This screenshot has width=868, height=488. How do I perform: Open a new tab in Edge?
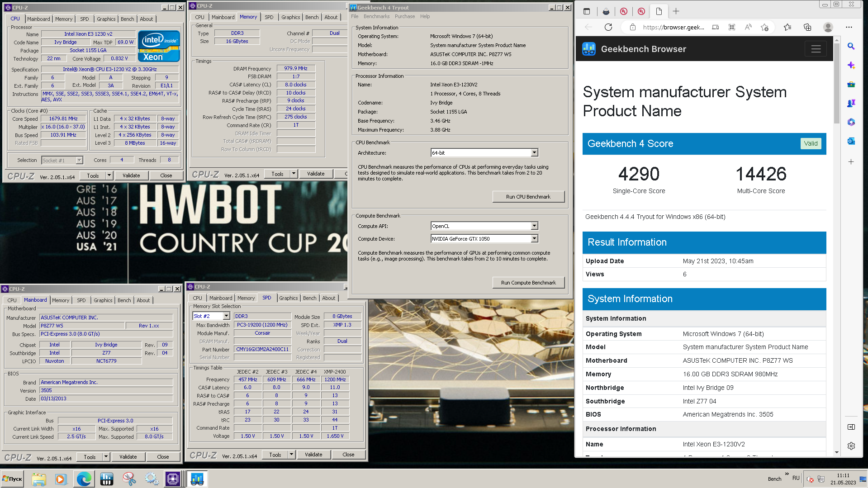pos(676,11)
